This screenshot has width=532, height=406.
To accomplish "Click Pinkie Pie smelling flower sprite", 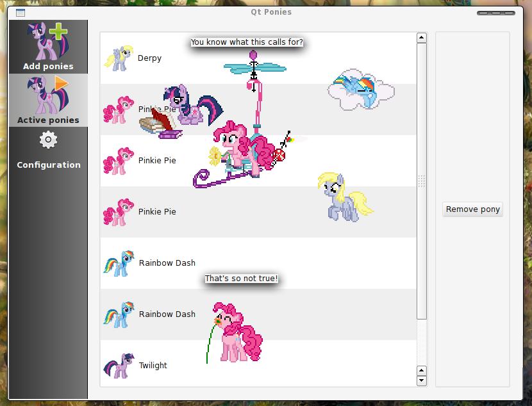I will point(234,332).
